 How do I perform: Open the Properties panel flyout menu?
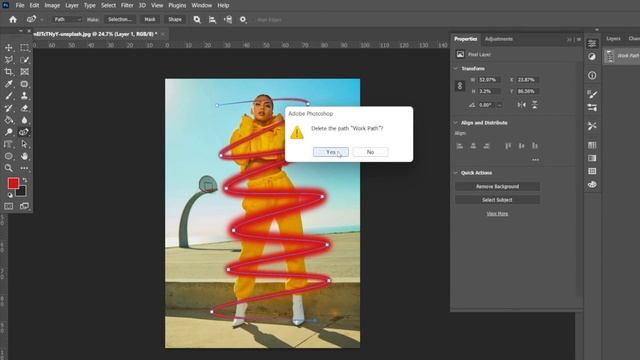[x=578, y=39]
